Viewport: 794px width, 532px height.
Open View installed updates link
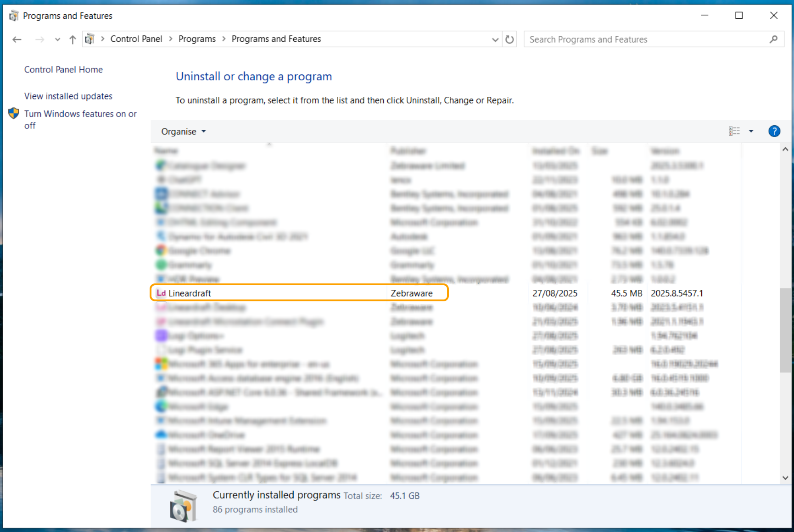point(68,96)
